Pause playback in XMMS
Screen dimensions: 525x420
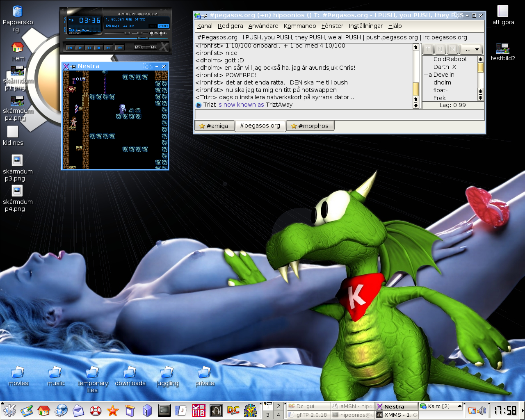point(89,48)
